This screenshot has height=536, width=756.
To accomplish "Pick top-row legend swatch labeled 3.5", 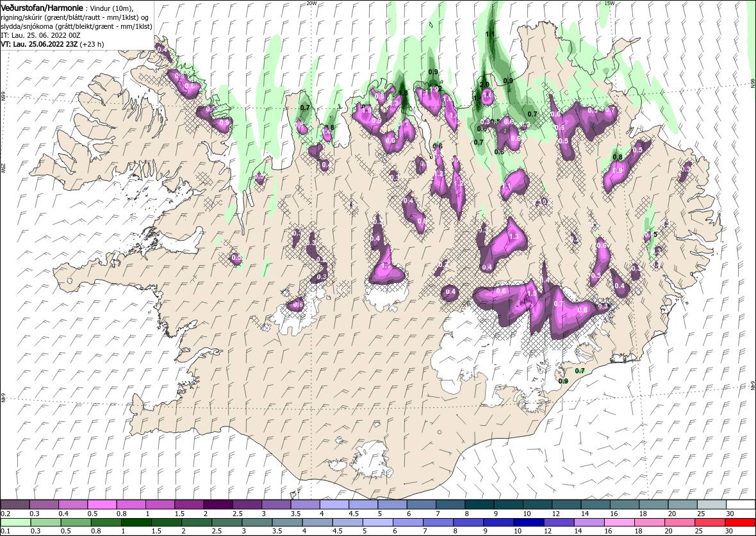I will click(306, 505).
